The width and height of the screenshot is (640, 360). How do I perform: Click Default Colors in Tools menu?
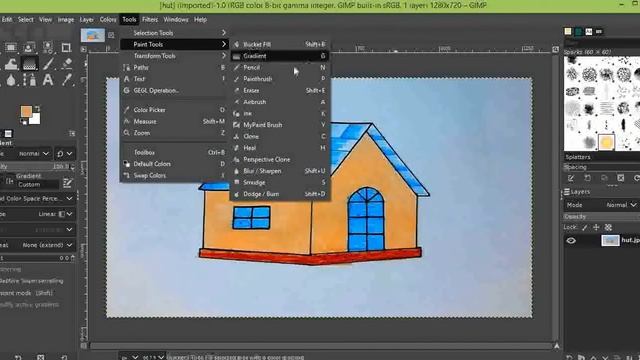[174, 164]
